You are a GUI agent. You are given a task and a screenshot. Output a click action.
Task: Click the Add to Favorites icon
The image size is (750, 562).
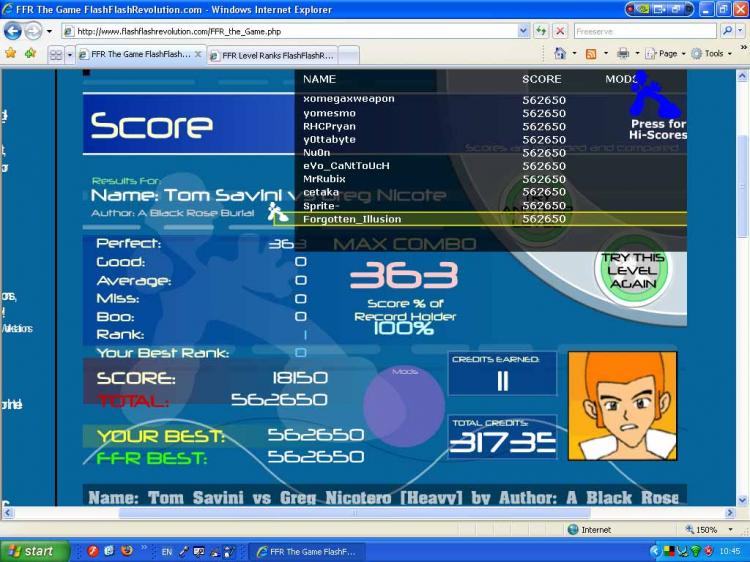click(x=31, y=53)
